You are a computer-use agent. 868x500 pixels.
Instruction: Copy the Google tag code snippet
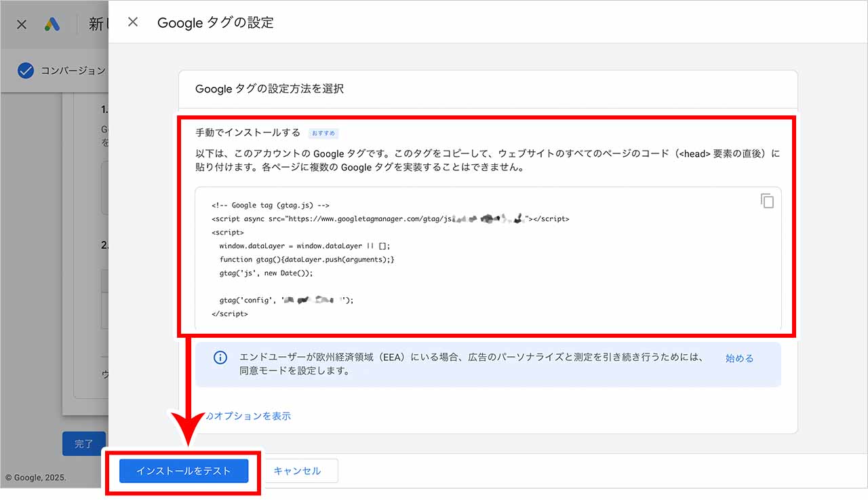click(x=767, y=201)
